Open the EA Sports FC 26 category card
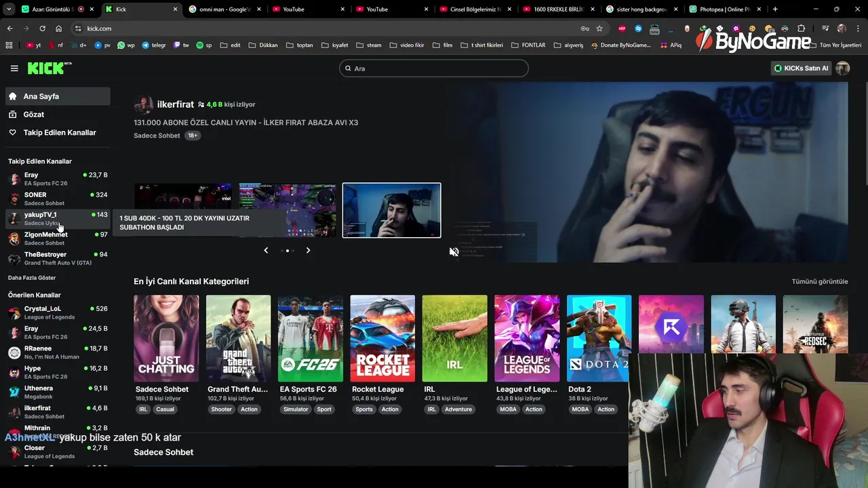The height and width of the screenshot is (488, 868). pos(310,338)
